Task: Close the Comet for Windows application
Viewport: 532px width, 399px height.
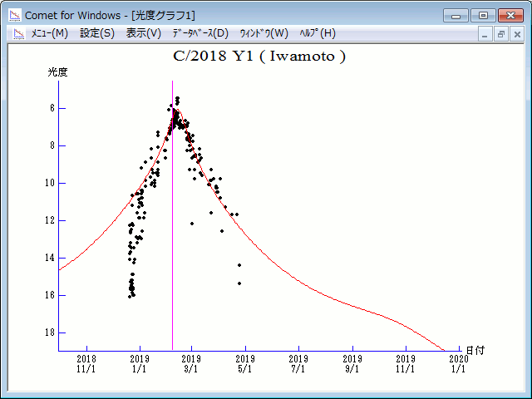Action: [510, 15]
